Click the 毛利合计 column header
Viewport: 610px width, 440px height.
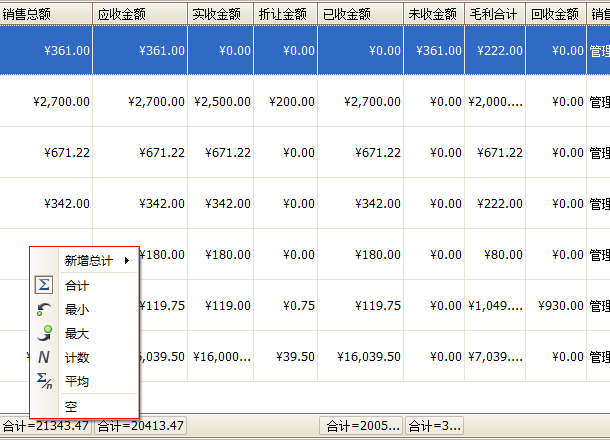495,14
